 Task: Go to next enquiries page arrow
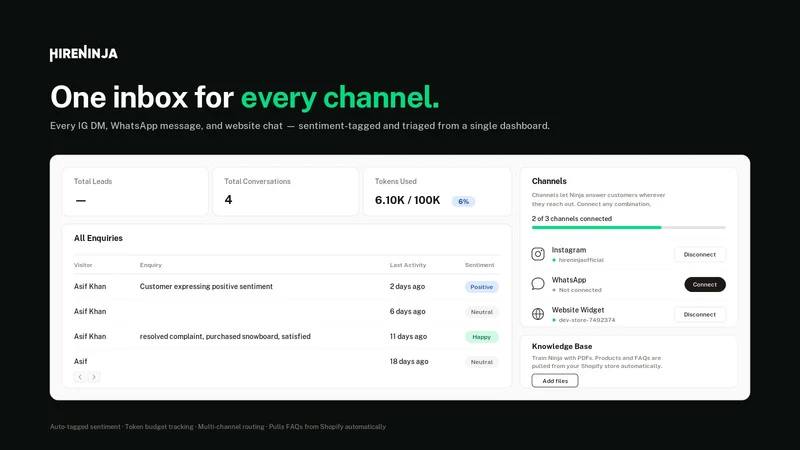(x=94, y=377)
